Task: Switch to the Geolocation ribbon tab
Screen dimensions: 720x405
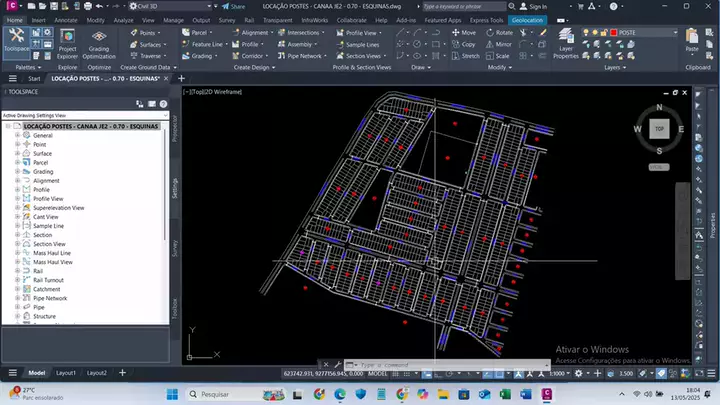Action: (x=527, y=20)
